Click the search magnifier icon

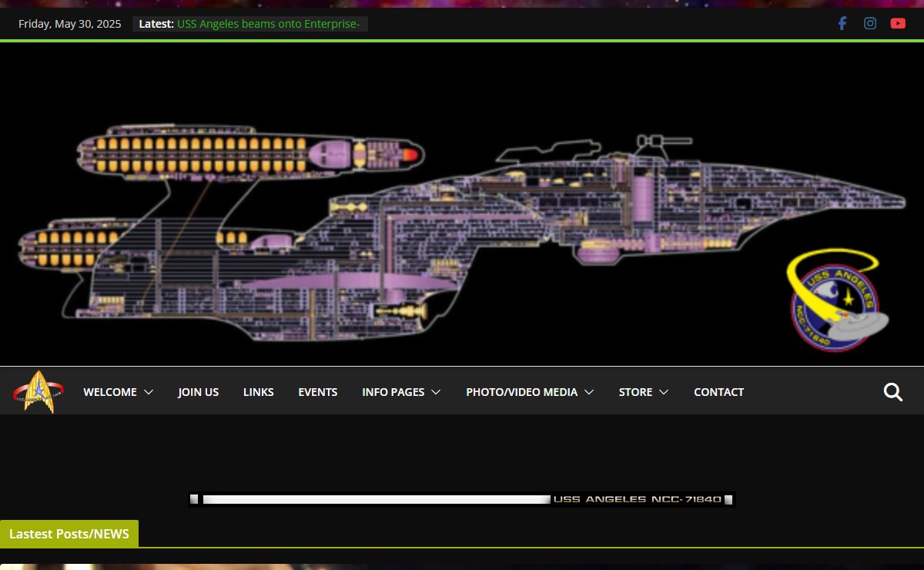pos(893,392)
